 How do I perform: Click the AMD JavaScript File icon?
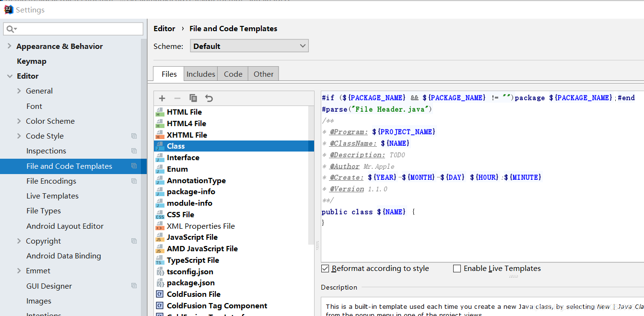tap(160, 249)
